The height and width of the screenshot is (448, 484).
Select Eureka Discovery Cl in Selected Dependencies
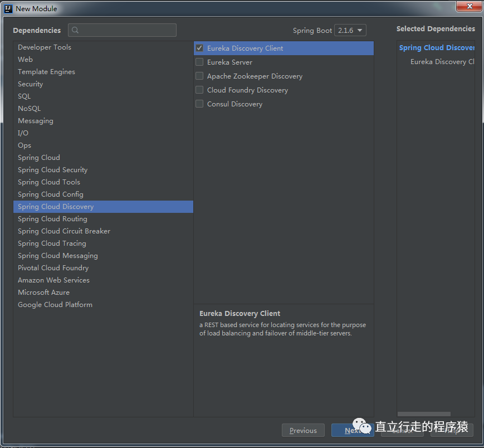click(442, 62)
